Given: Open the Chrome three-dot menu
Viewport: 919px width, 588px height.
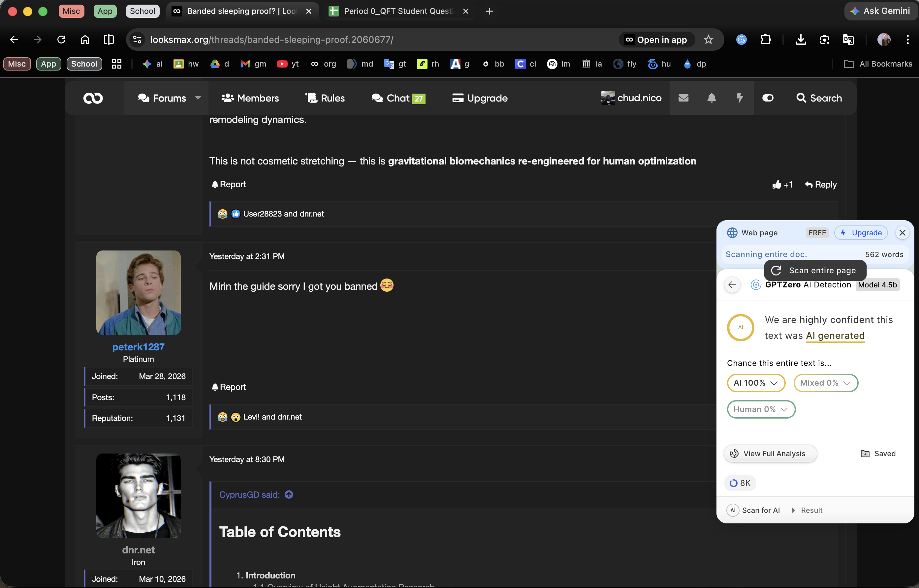Looking at the screenshot, I should [907, 39].
